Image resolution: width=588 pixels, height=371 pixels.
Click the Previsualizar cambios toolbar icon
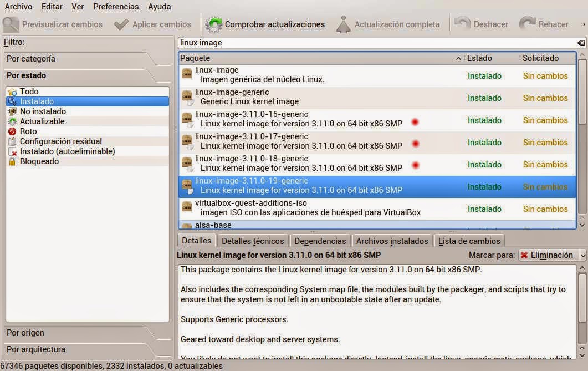(11, 24)
